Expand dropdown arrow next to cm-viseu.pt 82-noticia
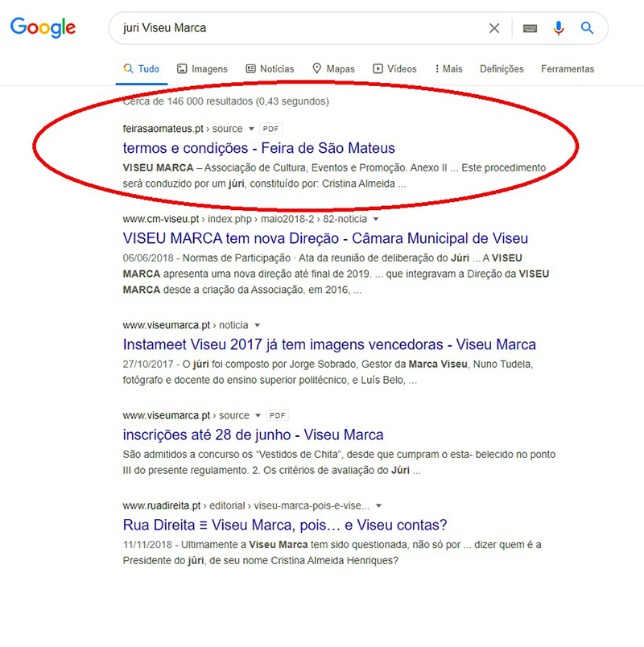Viewport: 644px width, 647px height. click(376, 219)
